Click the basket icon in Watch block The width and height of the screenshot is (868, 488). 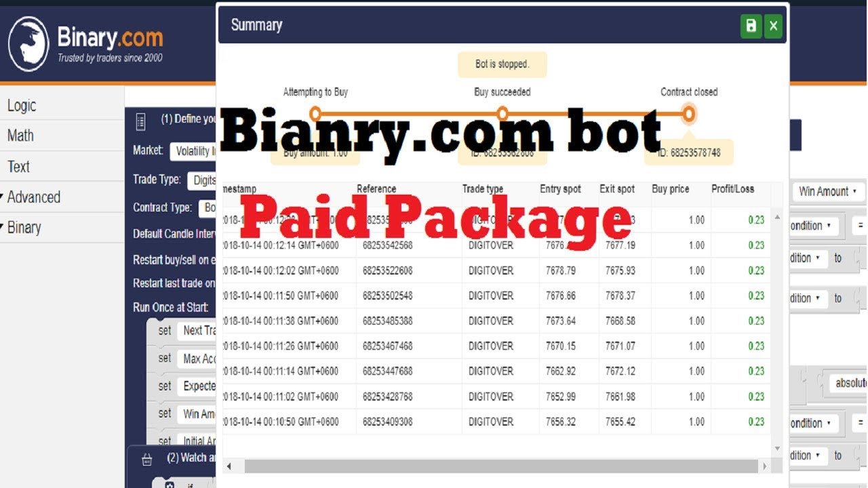click(146, 460)
